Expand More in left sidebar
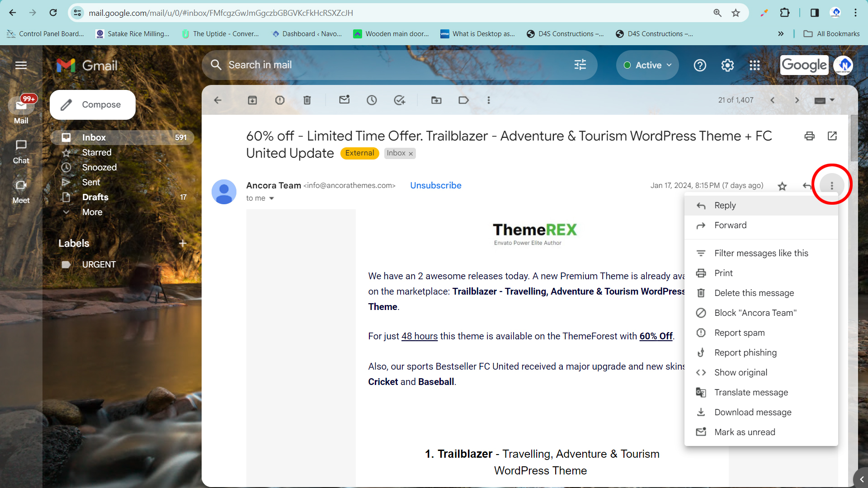Viewport: 868px width, 488px height. click(x=92, y=212)
